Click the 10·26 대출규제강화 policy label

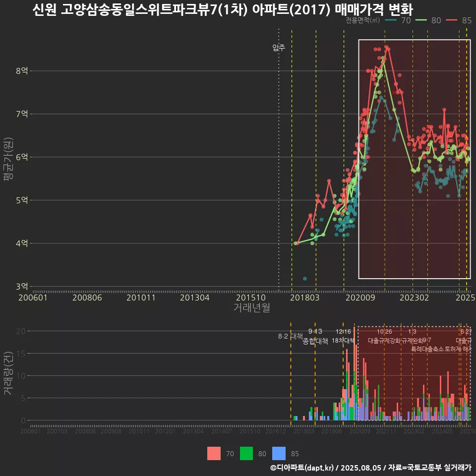coord(384,336)
